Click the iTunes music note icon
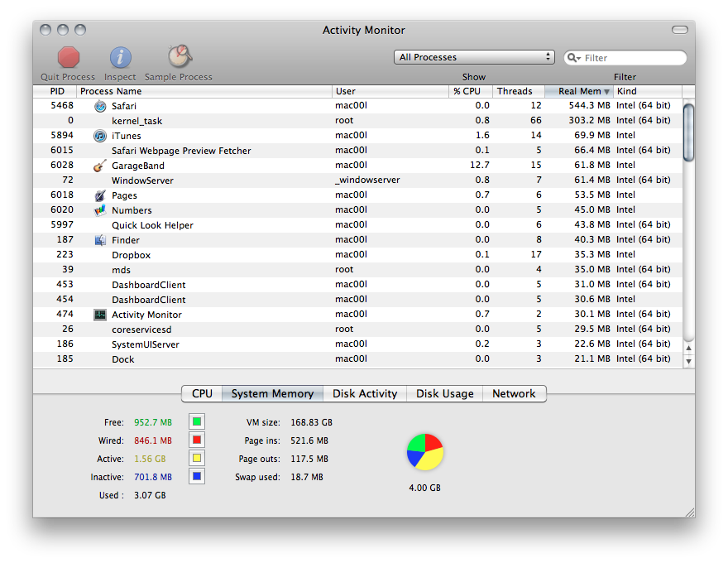The height and width of the screenshot is (563, 728). (100, 136)
